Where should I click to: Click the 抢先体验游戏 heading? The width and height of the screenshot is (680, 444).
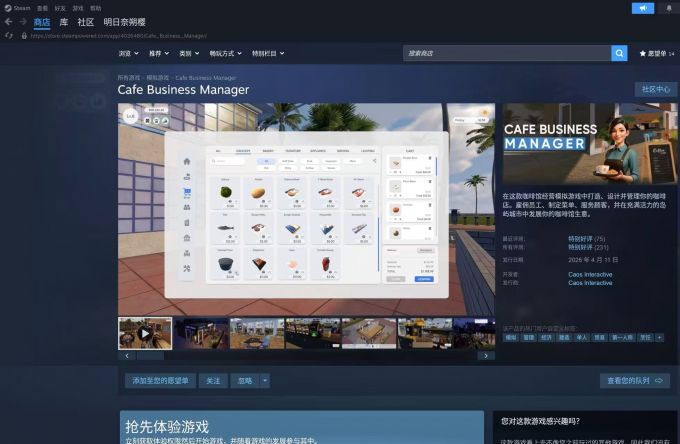(167, 427)
